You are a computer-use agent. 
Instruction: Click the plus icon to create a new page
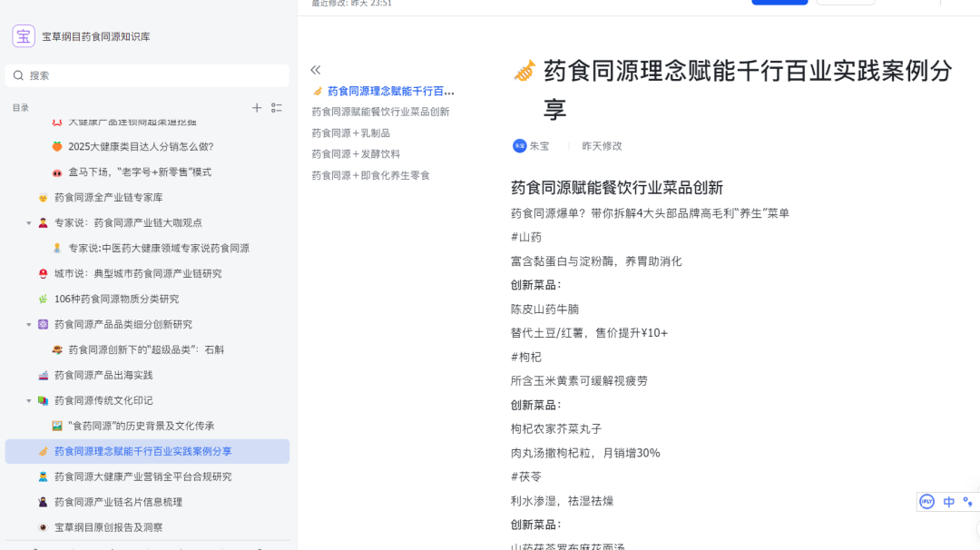pyautogui.click(x=257, y=107)
